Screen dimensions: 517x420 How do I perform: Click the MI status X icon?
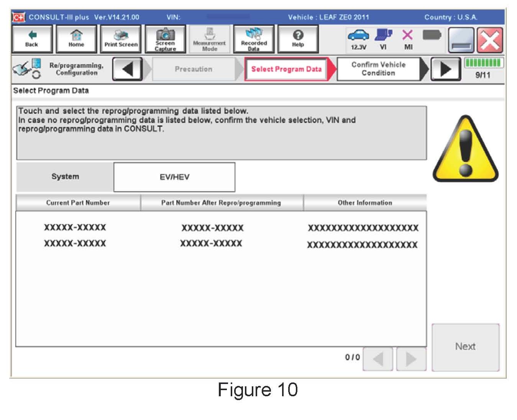[408, 39]
